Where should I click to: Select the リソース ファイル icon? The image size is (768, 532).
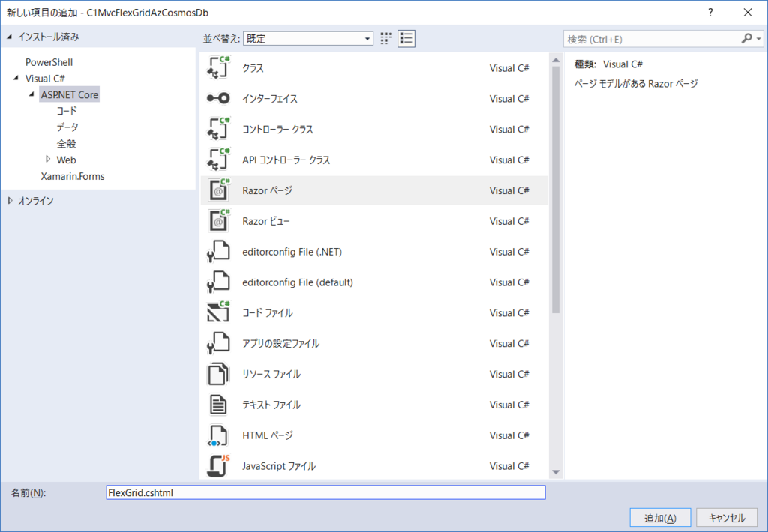point(218,374)
